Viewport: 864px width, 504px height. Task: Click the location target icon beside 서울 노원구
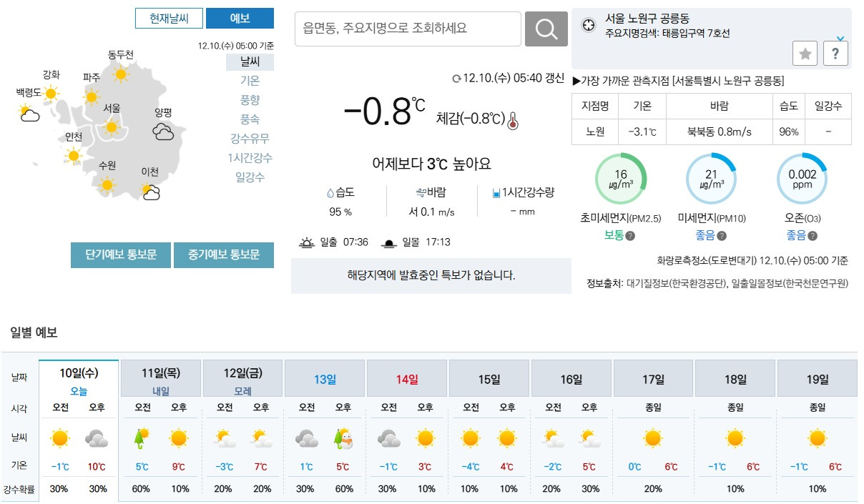click(589, 25)
